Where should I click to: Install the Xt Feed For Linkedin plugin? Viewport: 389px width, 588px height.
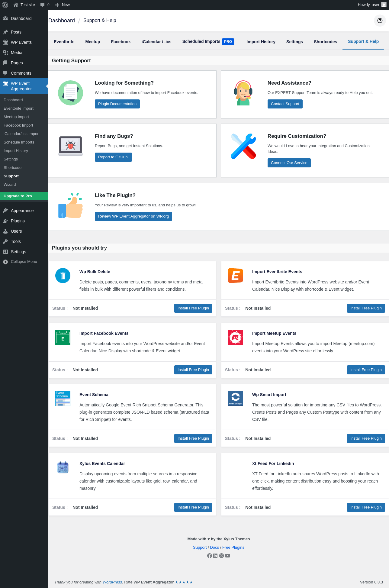click(x=366, y=507)
